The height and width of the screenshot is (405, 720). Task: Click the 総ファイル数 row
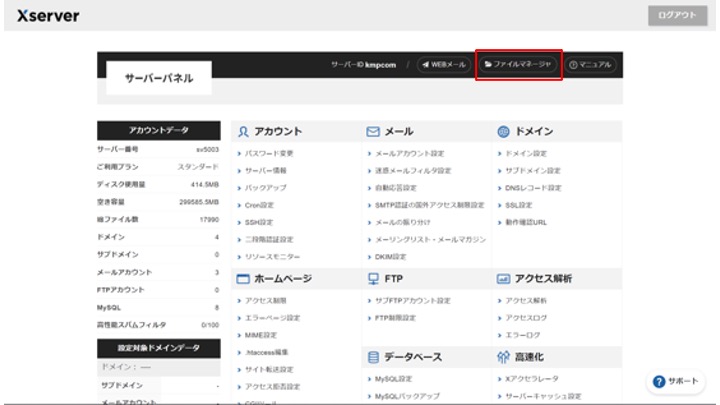click(x=158, y=219)
